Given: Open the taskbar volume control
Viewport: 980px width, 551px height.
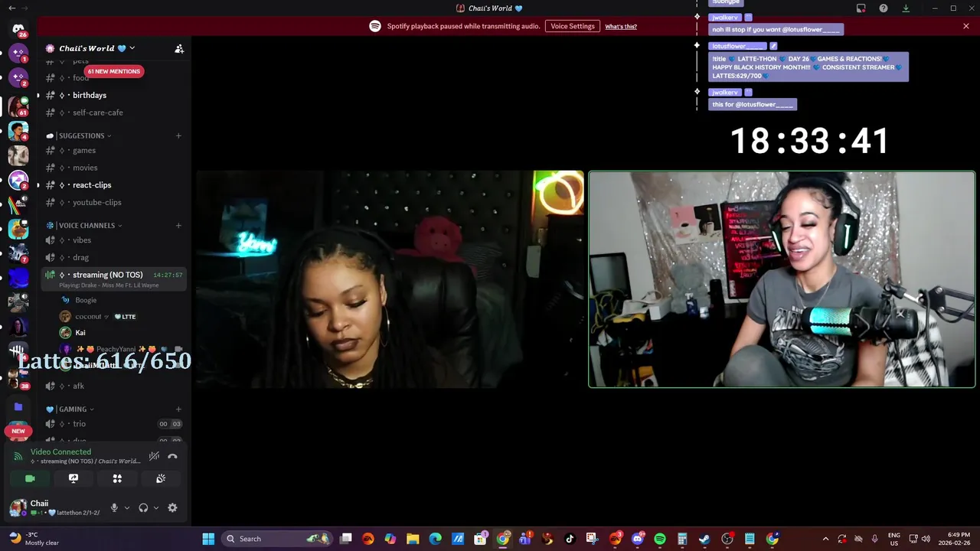Looking at the screenshot, I should coord(926,539).
